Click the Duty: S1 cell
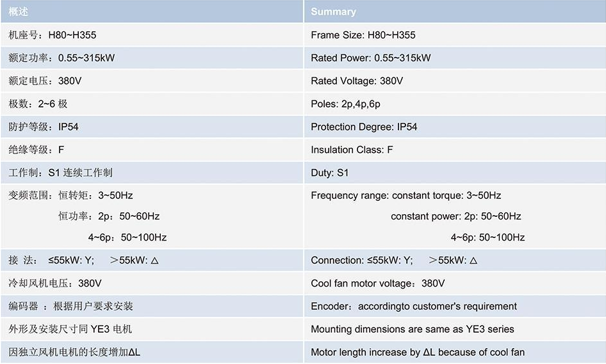606x364 pixels. 455,173
